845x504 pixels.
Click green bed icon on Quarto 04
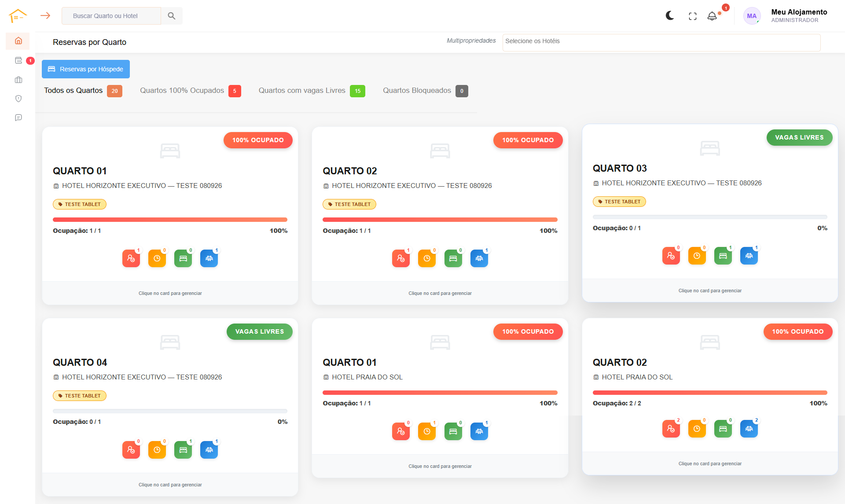pos(183,450)
